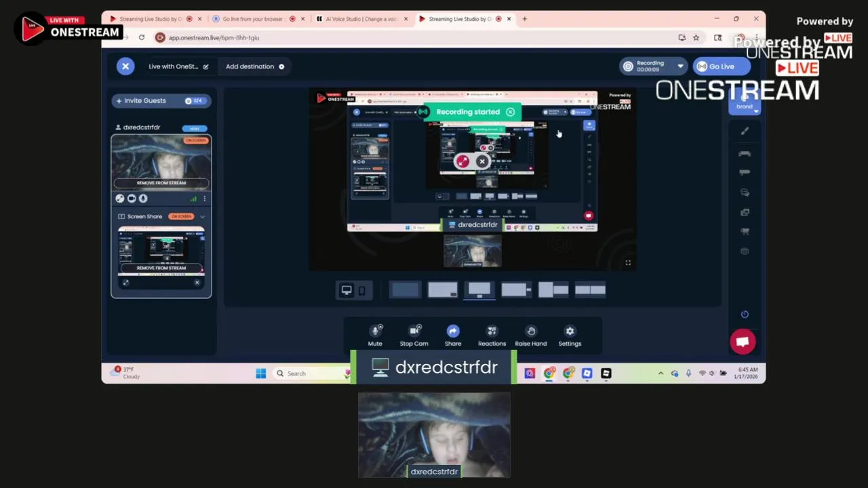
Task: Click the expand icon under dxredcstrfdr's camera
Action: 120,199
